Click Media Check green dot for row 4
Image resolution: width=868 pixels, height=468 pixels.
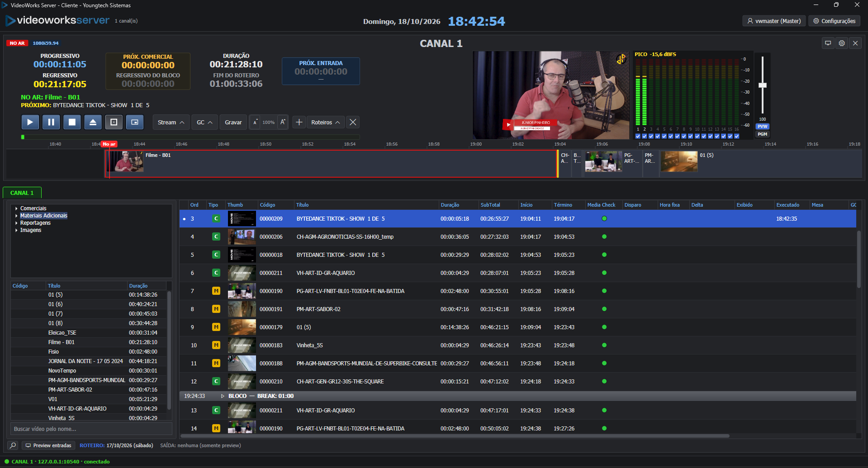click(604, 236)
